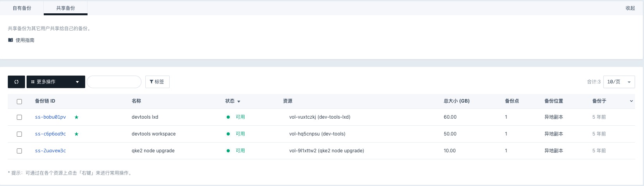Select the 共享备份 tab
The height and width of the screenshot is (186, 644).
click(x=65, y=8)
